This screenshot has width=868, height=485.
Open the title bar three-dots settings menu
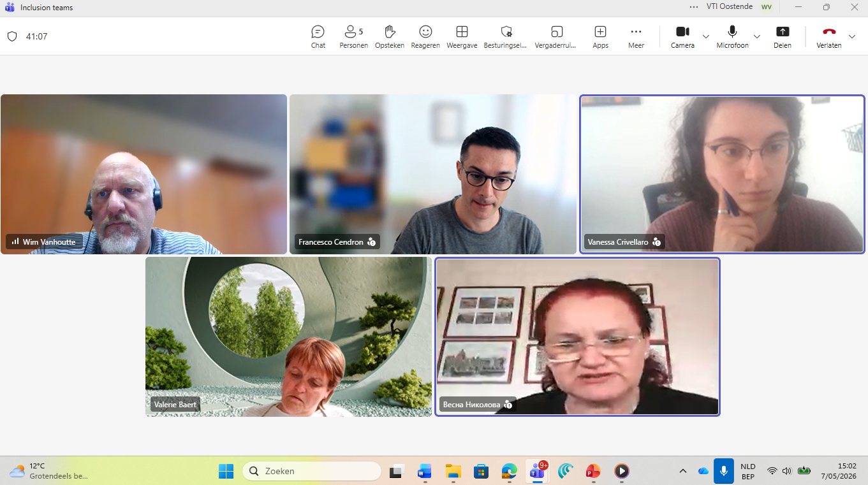694,7
